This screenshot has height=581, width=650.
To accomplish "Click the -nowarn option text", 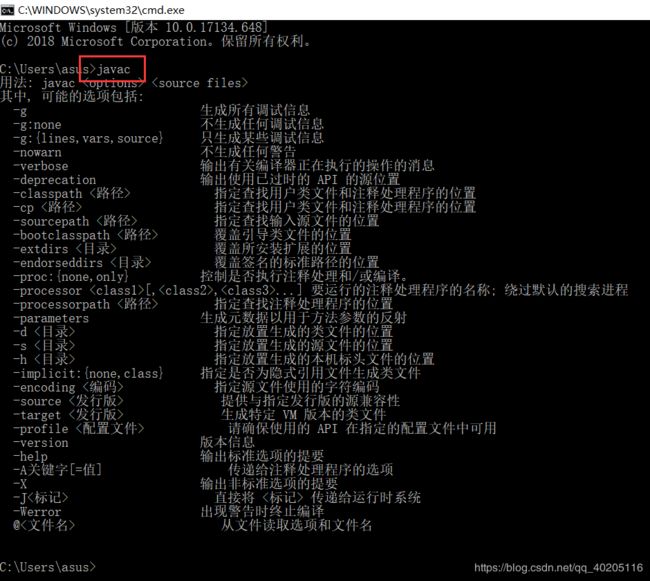I will coord(37,152).
